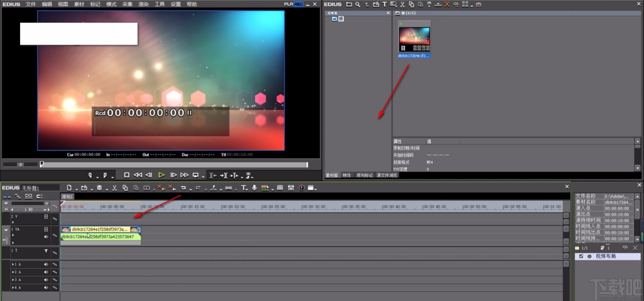Open the dropdown arrow beside the T title tool
Screen dimensions: 644x301
point(247,189)
